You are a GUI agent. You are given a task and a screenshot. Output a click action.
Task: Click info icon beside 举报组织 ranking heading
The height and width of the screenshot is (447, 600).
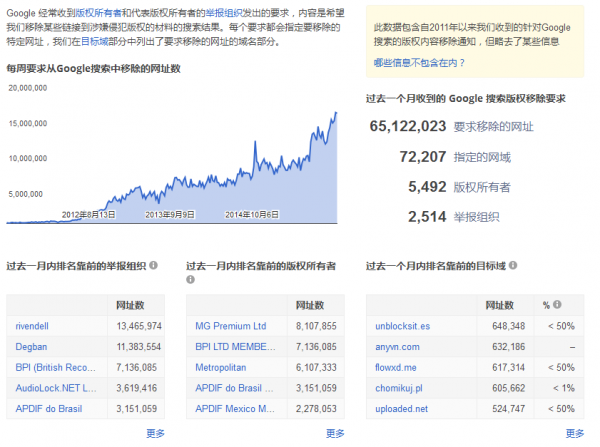pyautogui.click(x=153, y=265)
